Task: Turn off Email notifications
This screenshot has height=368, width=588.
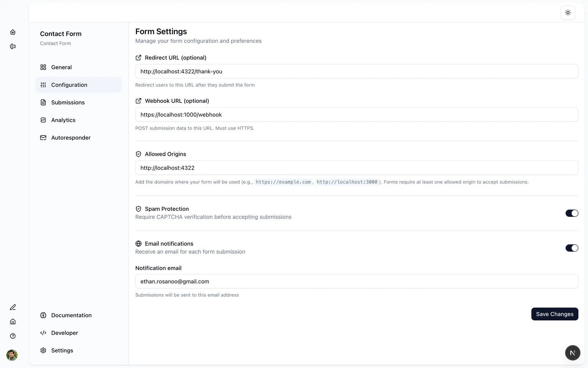Action: pos(571,248)
